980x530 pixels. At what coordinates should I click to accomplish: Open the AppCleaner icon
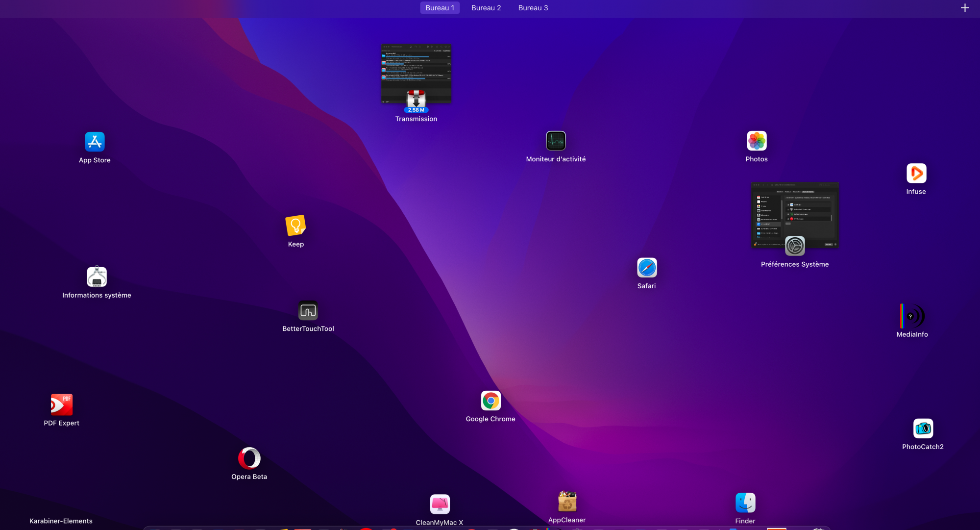tap(567, 502)
